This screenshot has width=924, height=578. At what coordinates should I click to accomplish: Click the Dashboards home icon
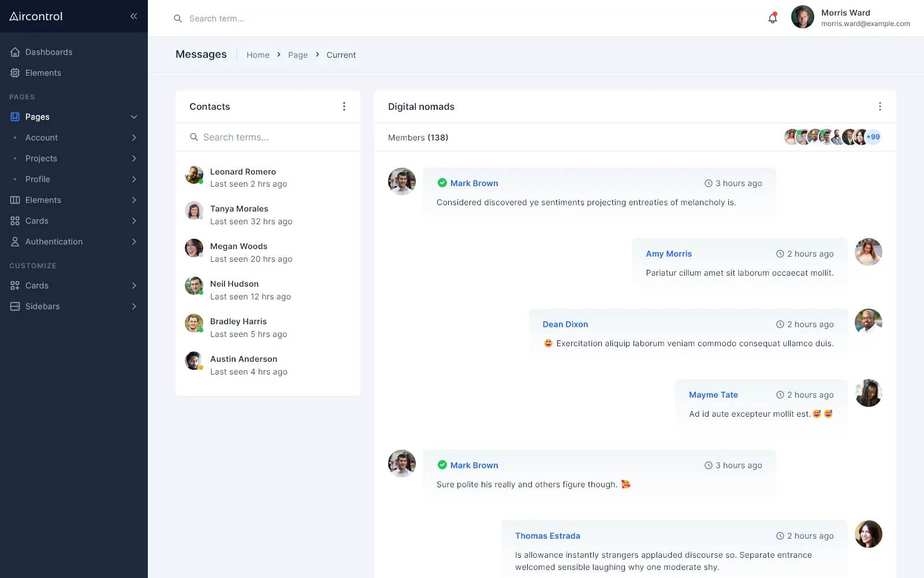[x=15, y=52]
